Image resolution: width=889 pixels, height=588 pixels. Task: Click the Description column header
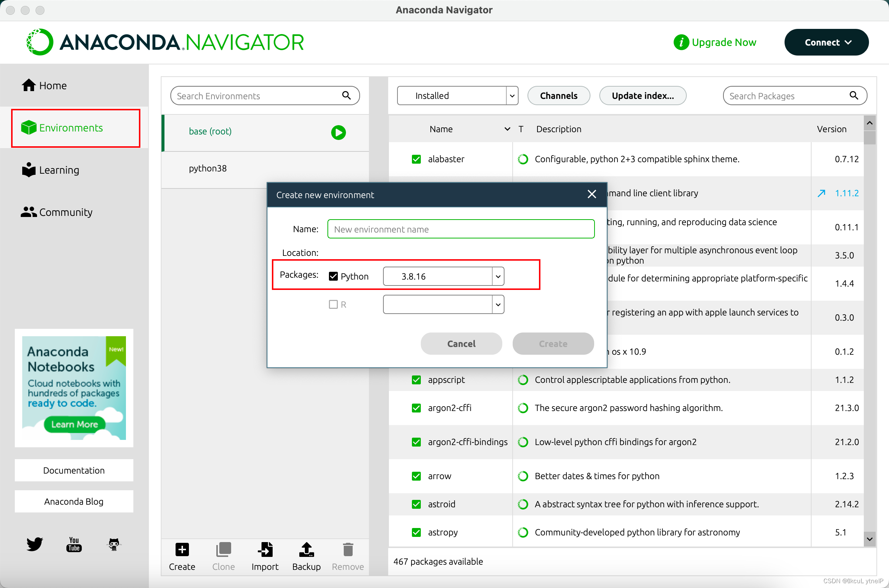559,129
